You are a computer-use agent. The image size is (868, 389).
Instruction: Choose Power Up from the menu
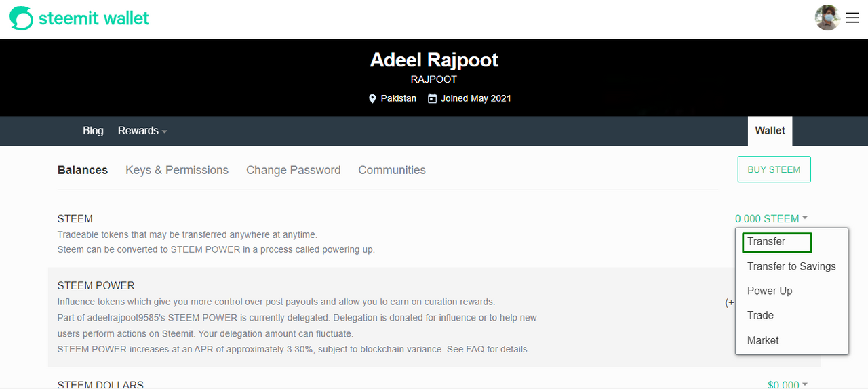(770, 291)
